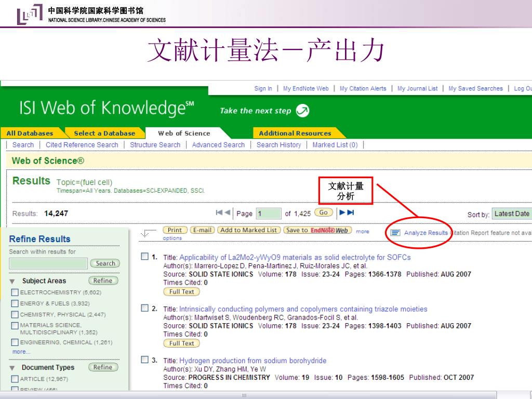Image resolution: width=532 pixels, height=399 pixels.
Task: Click the Topic=(fuel cell) query text
Action: (84, 182)
